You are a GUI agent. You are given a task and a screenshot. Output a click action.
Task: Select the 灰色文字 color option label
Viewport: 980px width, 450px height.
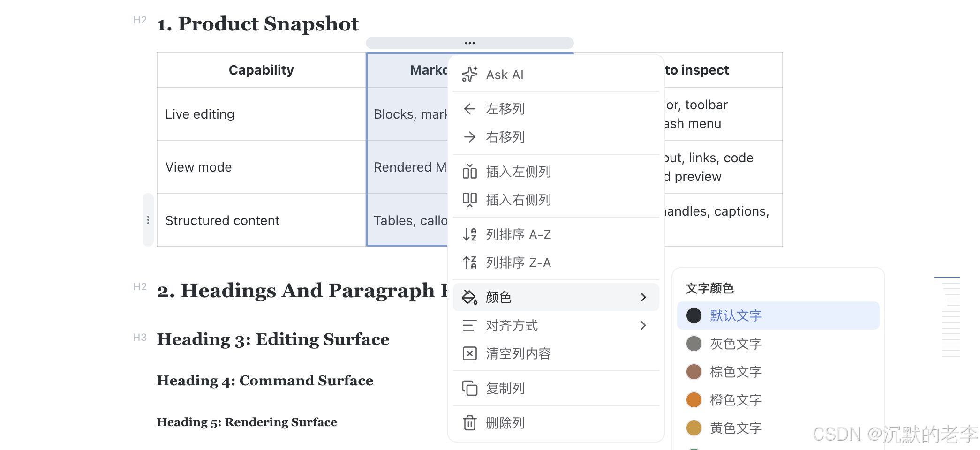click(736, 344)
